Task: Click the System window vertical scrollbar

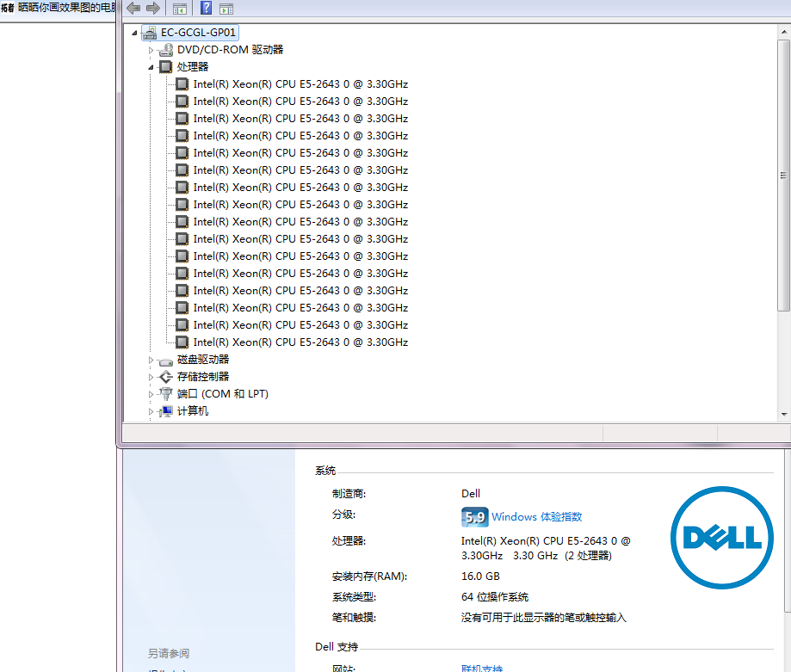Action: click(788, 532)
